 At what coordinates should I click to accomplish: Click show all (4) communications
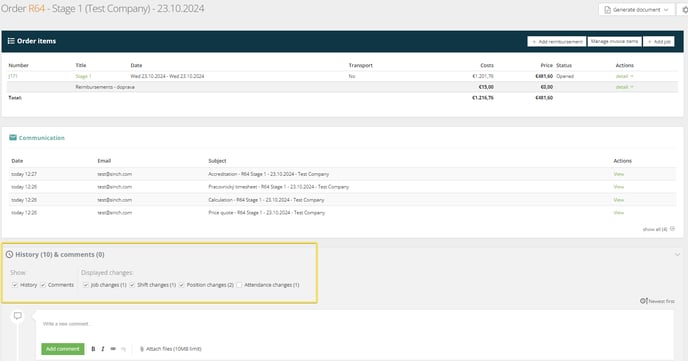pos(658,229)
